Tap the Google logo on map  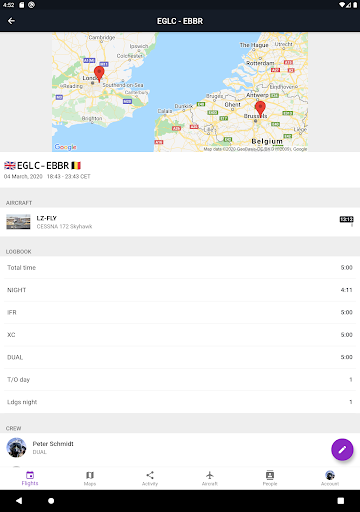click(x=65, y=147)
